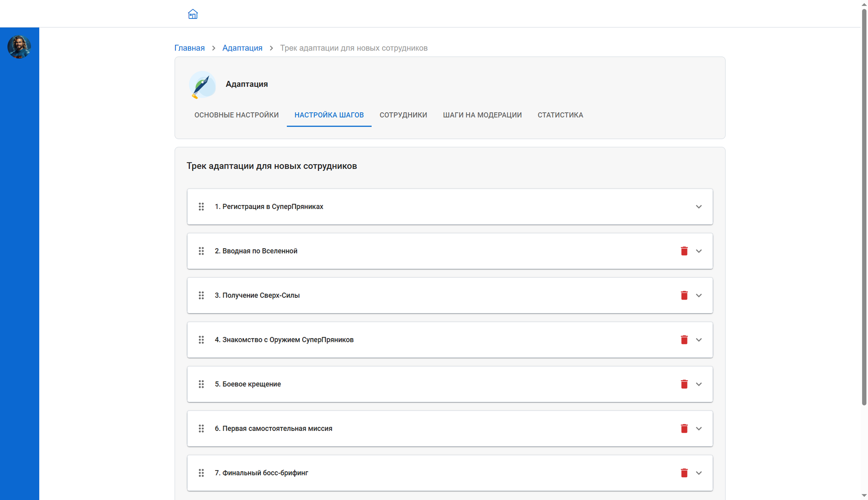This screenshot has width=868, height=500.
Task: Expand step 7 Финальный босс-брифинг chevron
Action: pos(699,473)
